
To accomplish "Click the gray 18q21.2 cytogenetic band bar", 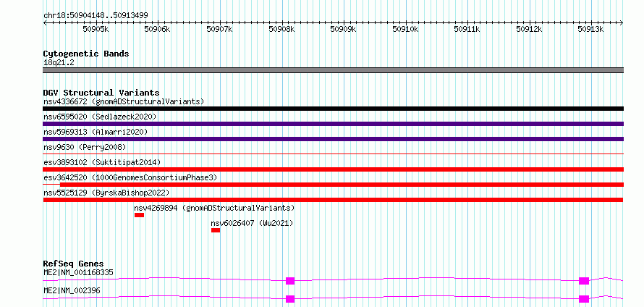I will (334, 70).
